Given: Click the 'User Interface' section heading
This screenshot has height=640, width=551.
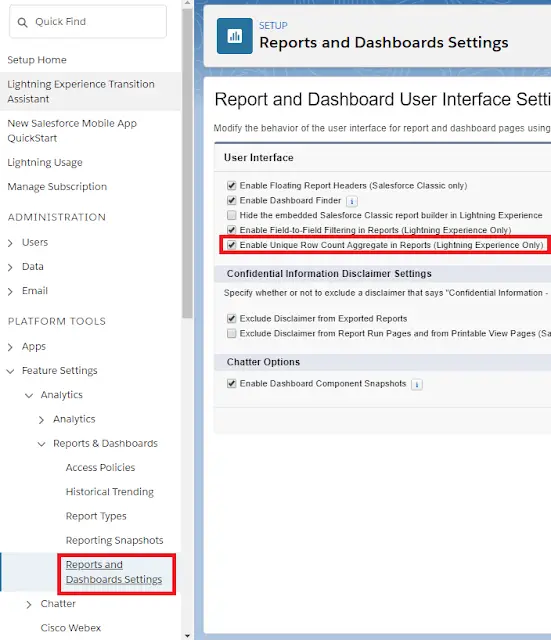Looking at the screenshot, I should (259, 158).
